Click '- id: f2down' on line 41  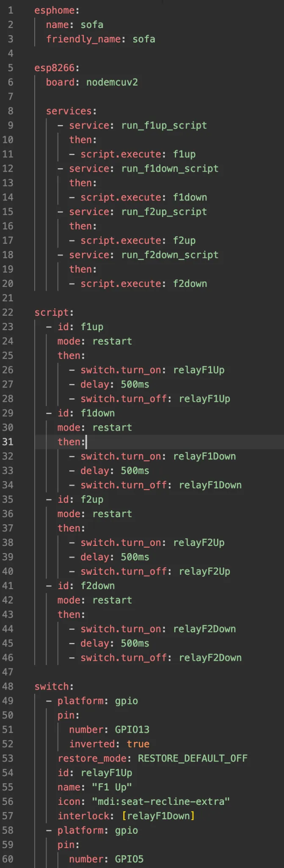(80, 587)
